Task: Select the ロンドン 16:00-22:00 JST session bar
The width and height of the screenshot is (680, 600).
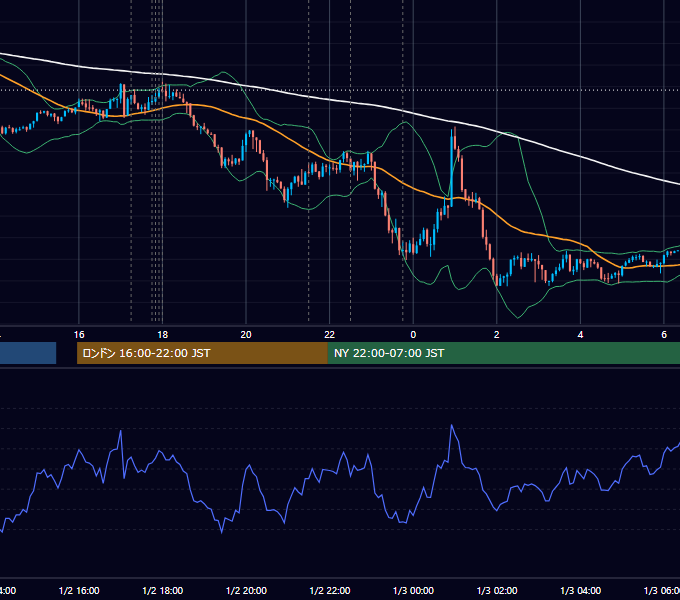Action: coord(202,353)
